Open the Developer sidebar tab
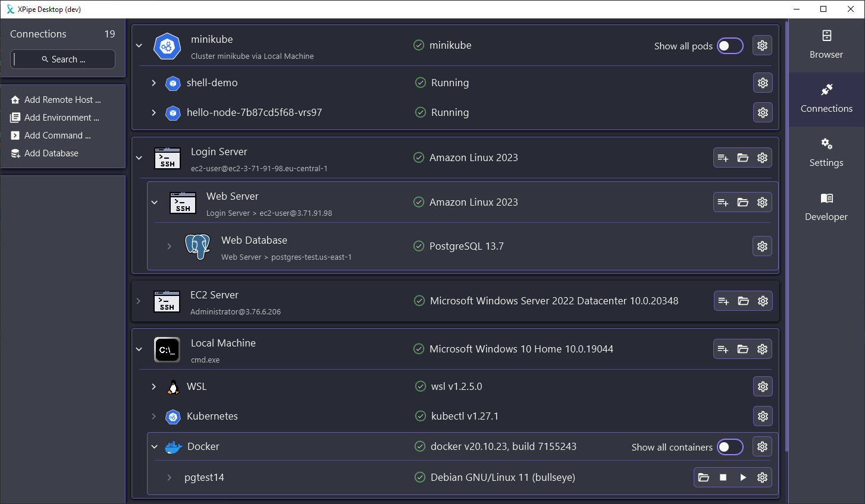The width and height of the screenshot is (865, 504). click(826, 207)
